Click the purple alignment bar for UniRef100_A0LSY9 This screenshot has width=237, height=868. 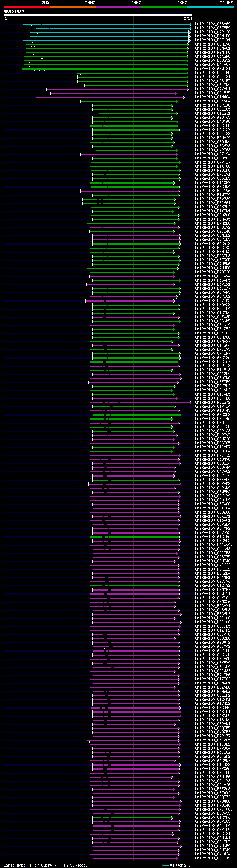click(x=141, y=403)
